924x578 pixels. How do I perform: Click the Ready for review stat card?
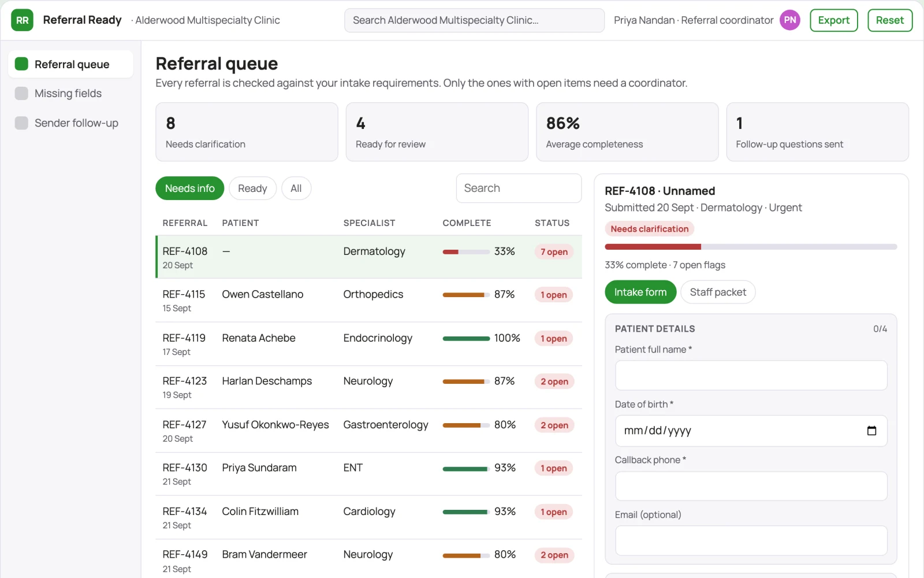point(437,132)
